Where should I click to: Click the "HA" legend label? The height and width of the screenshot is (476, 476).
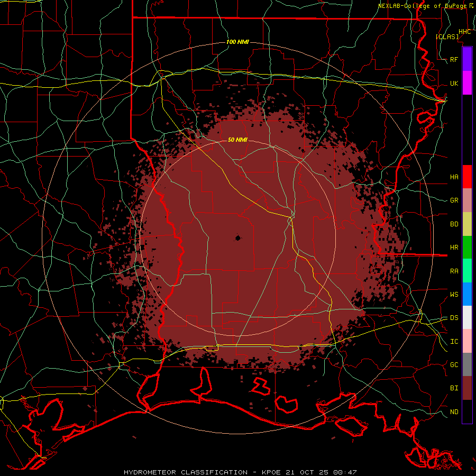coord(454,177)
